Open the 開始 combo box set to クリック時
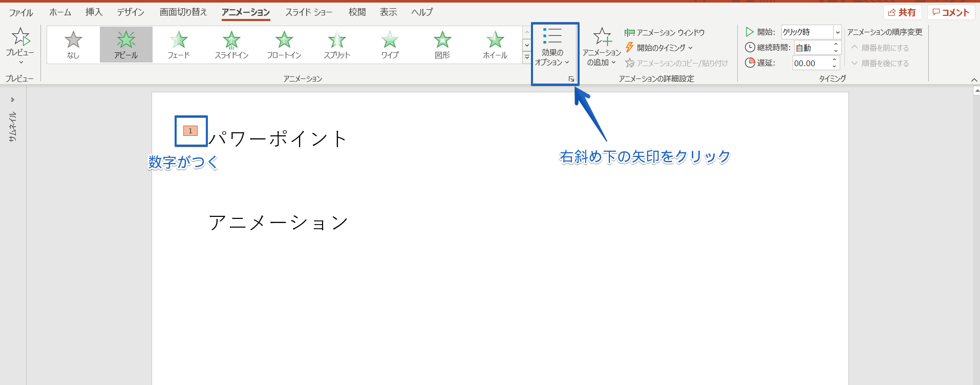 811,32
